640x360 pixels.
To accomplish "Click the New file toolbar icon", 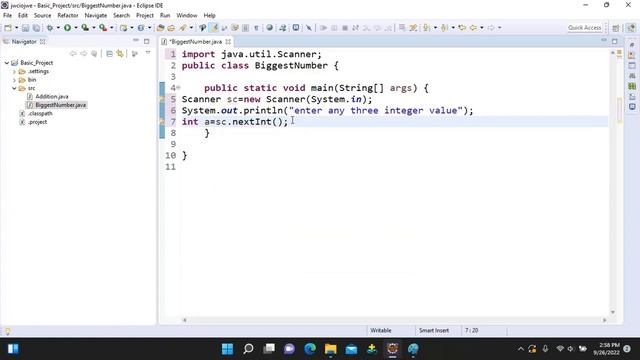I will click(8, 28).
